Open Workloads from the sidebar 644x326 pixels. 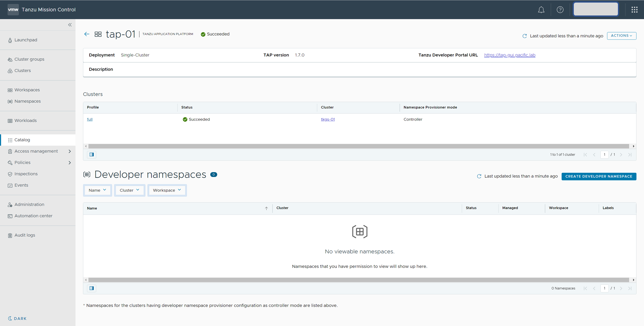[x=25, y=121]
